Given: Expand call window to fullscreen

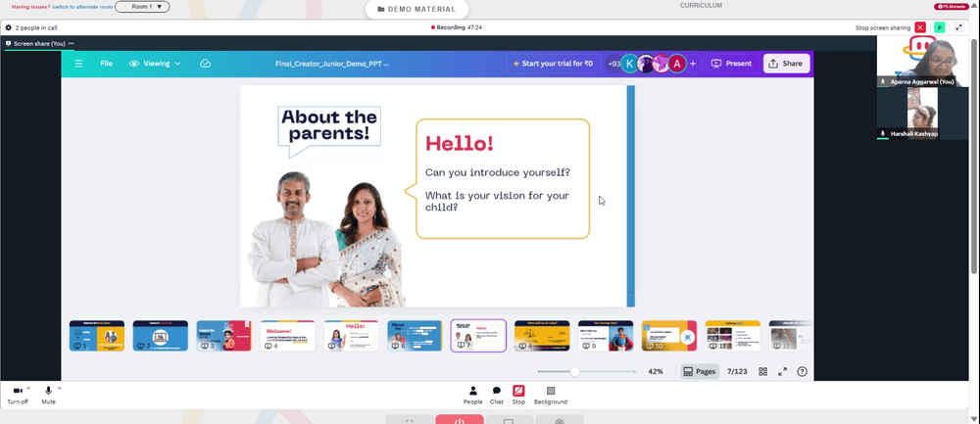Looking at the screenshot, I should coord(958,27).
